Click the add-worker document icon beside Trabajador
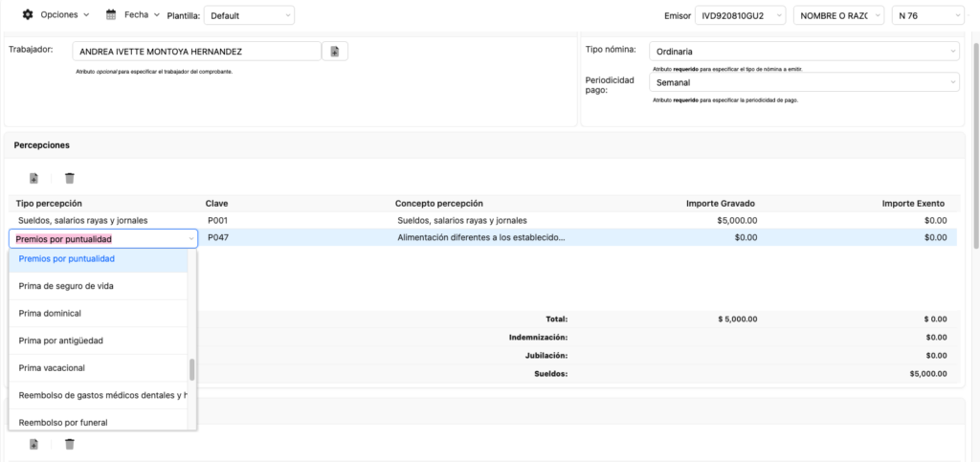This screenshot has height=462, width=980. 335,52
